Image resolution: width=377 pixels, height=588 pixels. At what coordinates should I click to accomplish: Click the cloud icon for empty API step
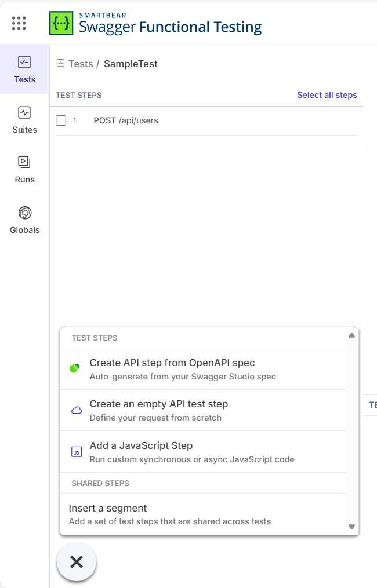(x=77, y=410)
